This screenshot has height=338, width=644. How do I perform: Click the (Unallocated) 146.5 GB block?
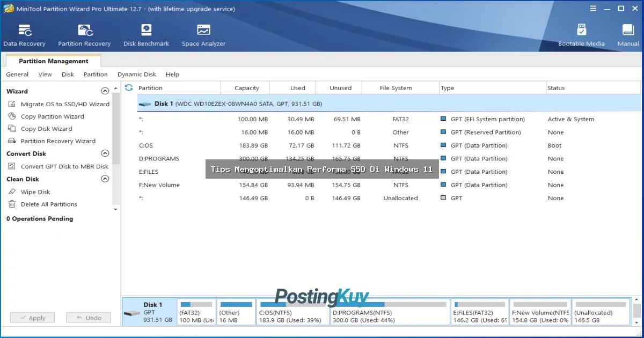(x=601, y=312)
